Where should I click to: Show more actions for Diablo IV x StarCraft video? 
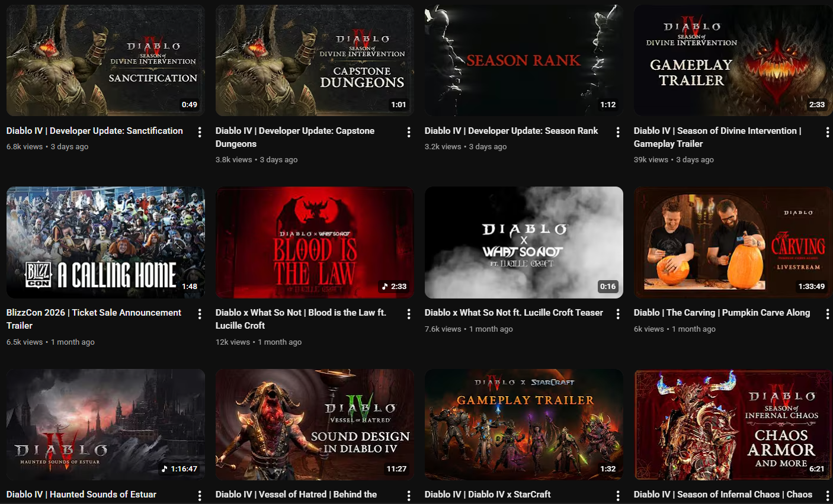point(618,496)
